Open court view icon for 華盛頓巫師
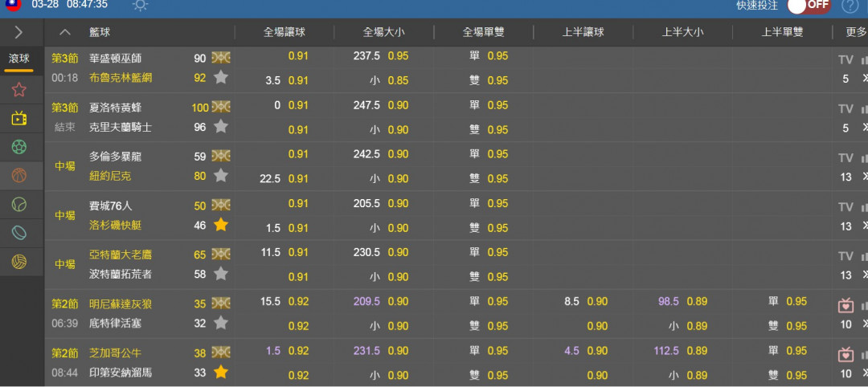Viewport: 868px width, 387px height. click(221, 58)
